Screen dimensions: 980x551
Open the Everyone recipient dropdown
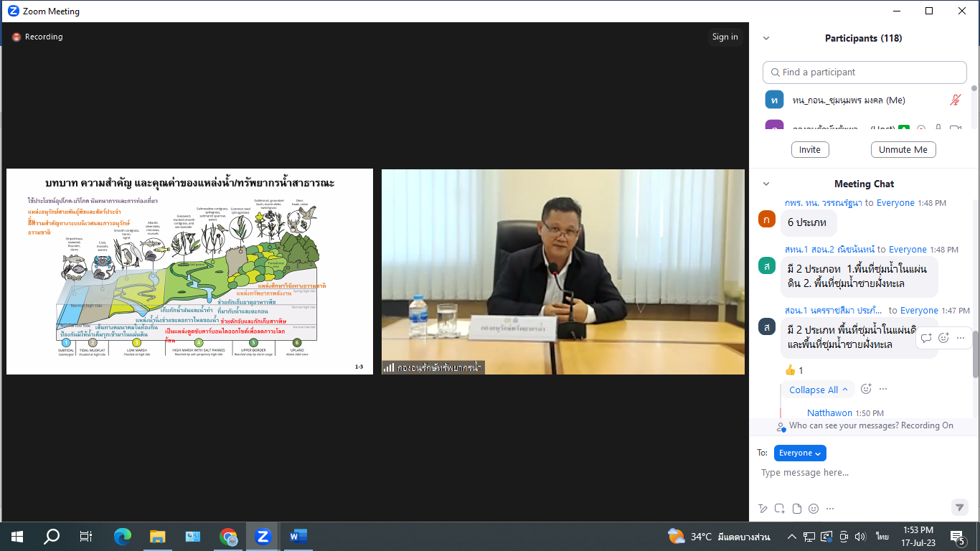coord(800,453)
